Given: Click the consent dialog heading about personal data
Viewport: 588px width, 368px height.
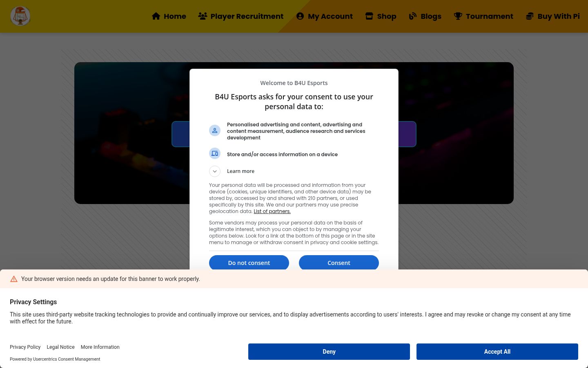Looking at the screenshot, I should 294,102.
